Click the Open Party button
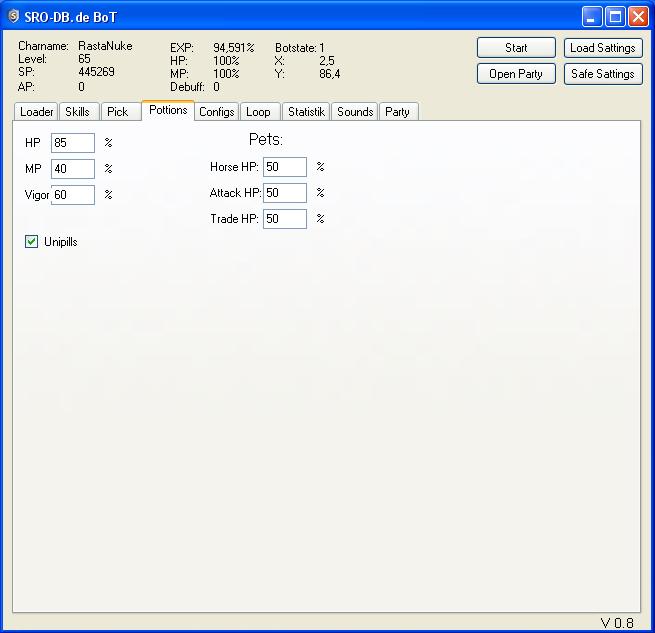This screenshot has width=655, height=633. [x=516, y=74]
